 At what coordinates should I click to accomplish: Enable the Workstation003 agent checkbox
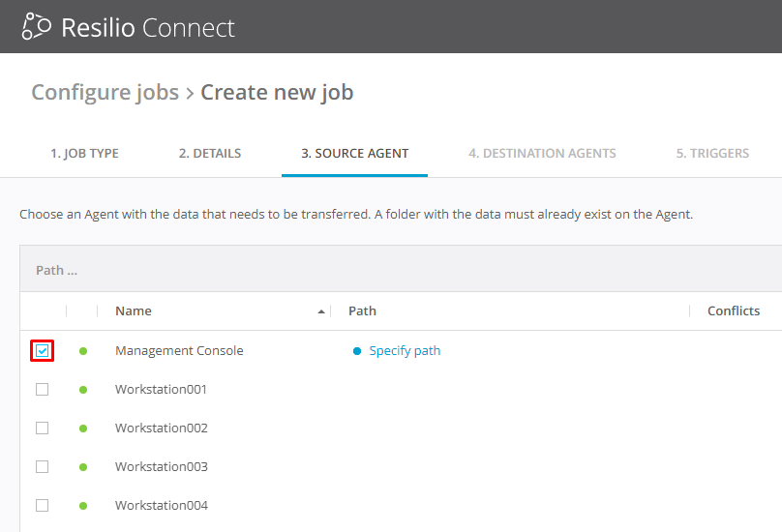click(x=42, y=467)
